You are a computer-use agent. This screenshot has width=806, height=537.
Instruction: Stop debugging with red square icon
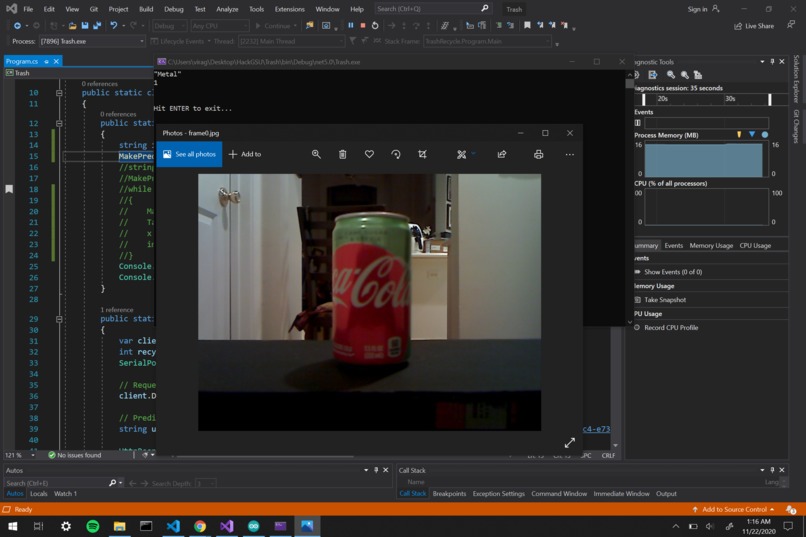tap(363, 25)
